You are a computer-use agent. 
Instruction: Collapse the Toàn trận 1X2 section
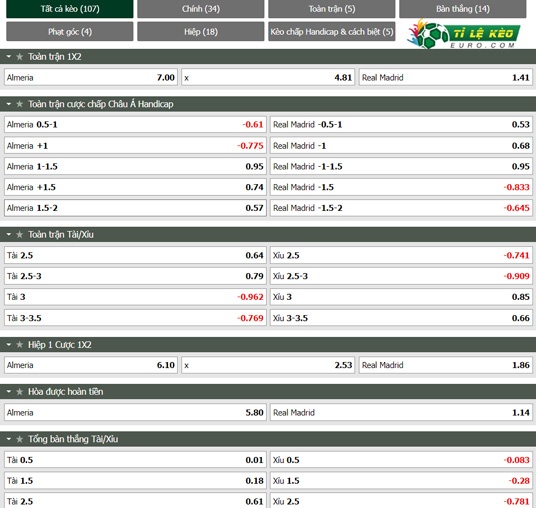[9, 56]
